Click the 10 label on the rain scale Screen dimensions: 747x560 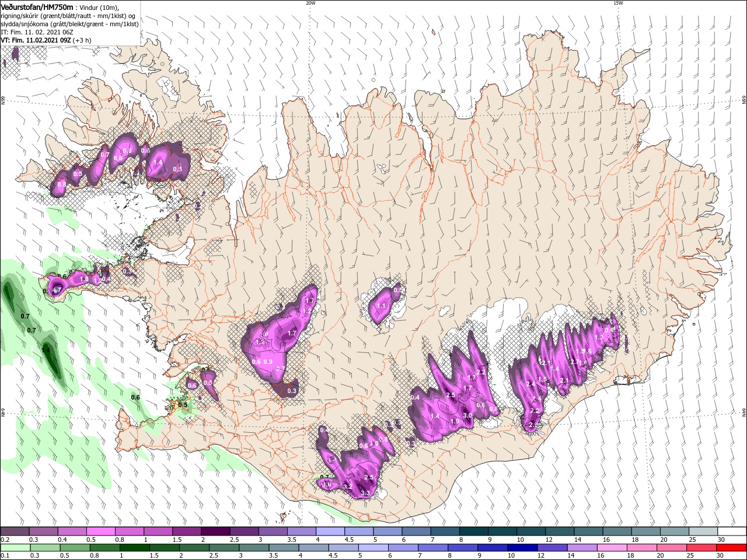(x=511, y=556)
